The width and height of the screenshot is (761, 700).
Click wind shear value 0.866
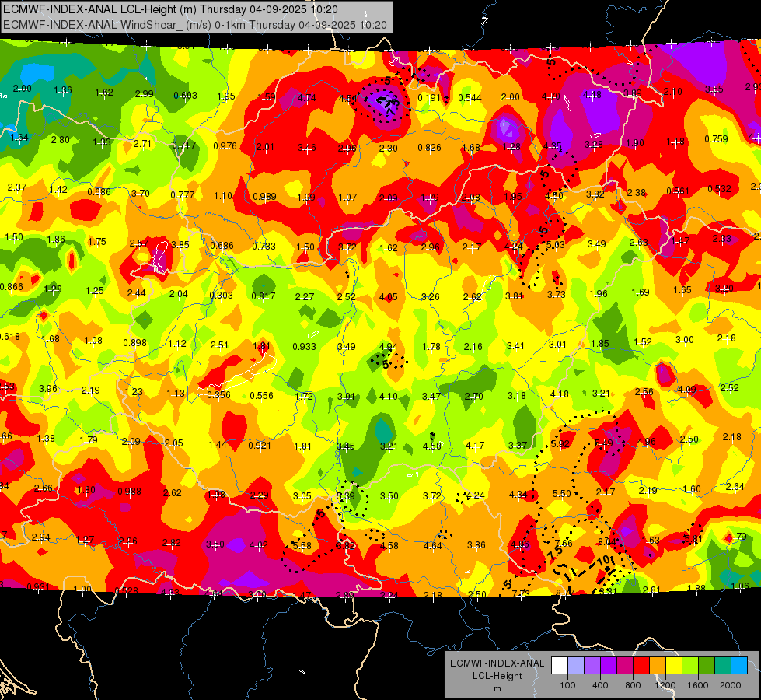[x=11, y=286]
